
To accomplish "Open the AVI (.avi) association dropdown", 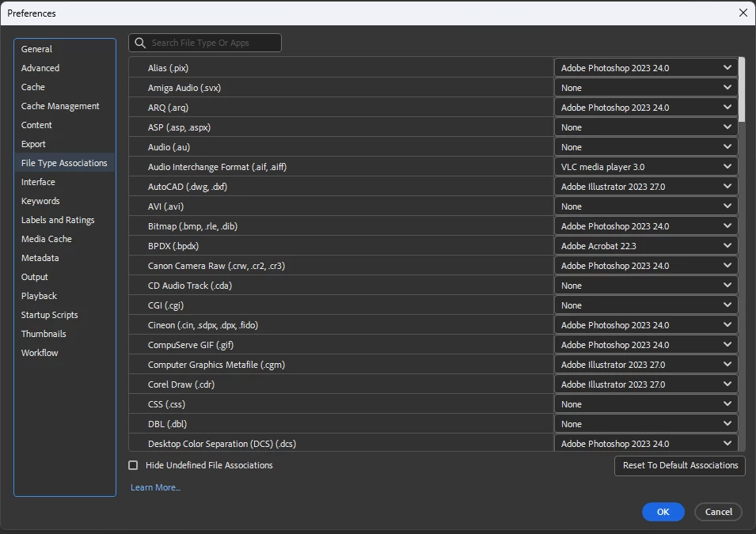I will tap(646, 206).
